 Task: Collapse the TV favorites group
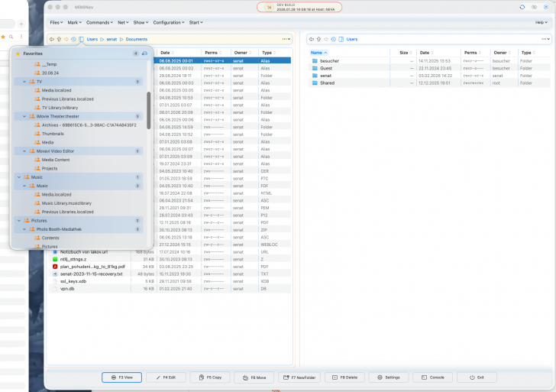click(24, 82)
